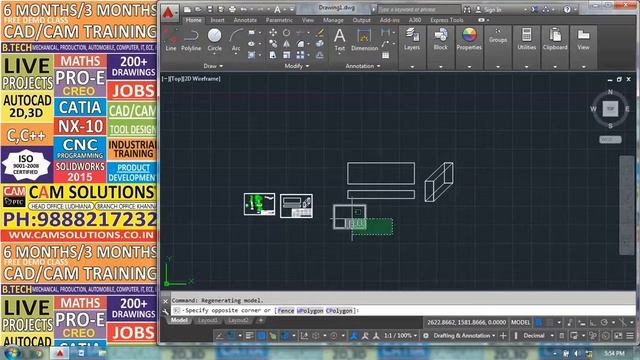This screenshot has height=360, width=640.
Task: Click the Erase tool in Modify panel
Action: point(320,33)
